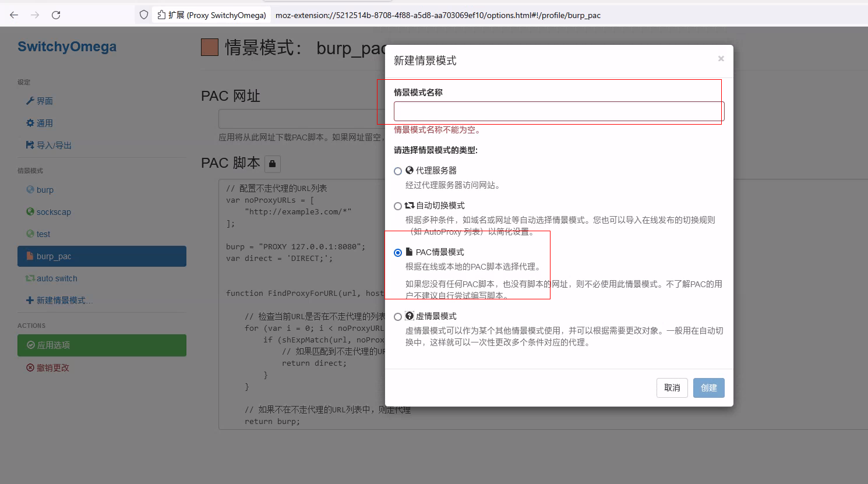The image size is (868, 484).
Task: Open 导入/导出 settings page
Action: (x=54, y=145)
